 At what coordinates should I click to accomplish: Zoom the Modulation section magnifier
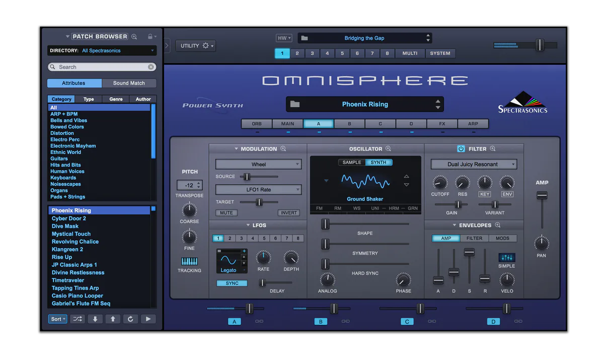(283, 149)
